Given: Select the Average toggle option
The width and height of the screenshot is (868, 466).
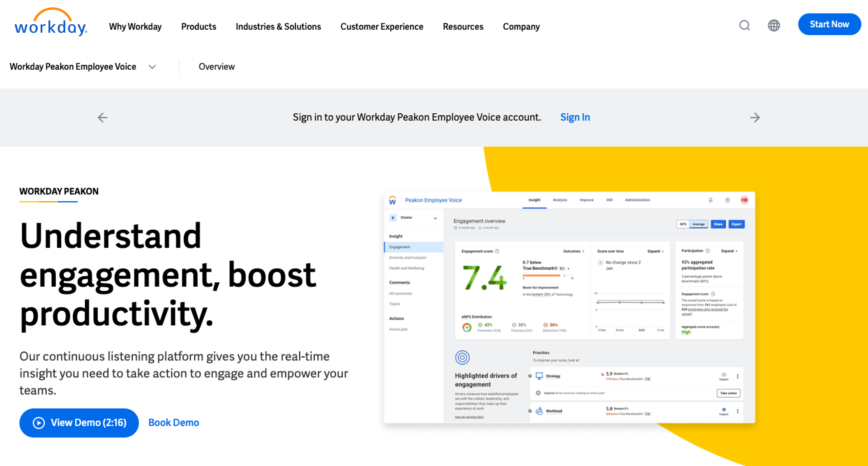Looking at the screenshot, I should point(699,224).
